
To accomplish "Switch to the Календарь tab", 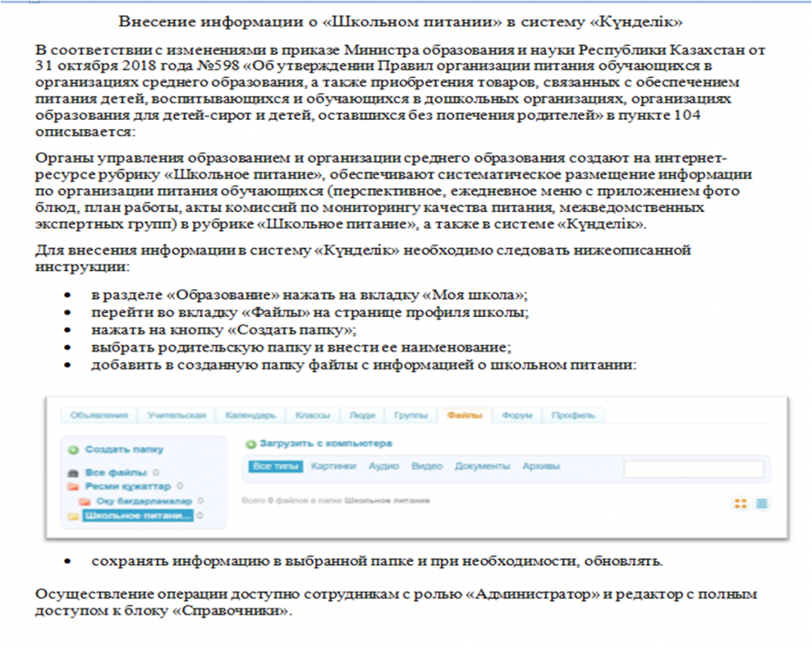I will tap(250, 415).
